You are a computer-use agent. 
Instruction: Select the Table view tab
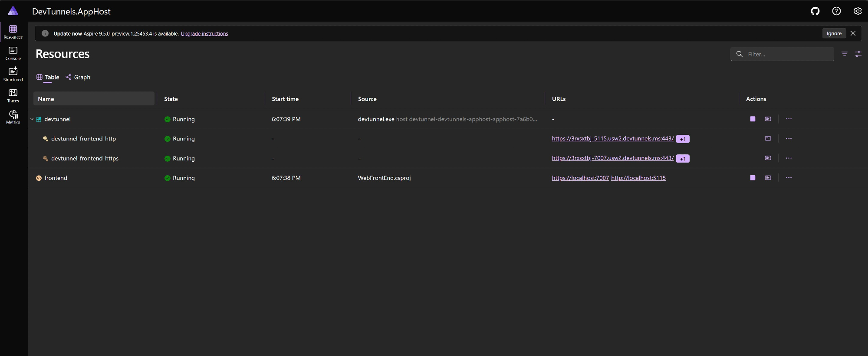48,77
